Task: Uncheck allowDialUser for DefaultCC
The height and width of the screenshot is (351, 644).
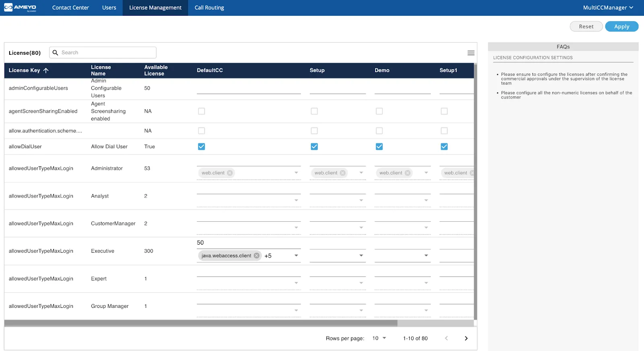Action: (202, 147)
